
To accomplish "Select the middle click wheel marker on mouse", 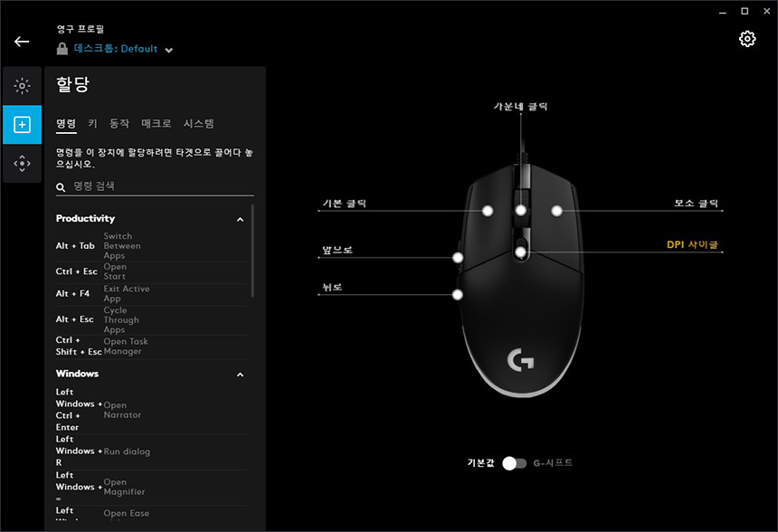I will [x=520, y=211].
